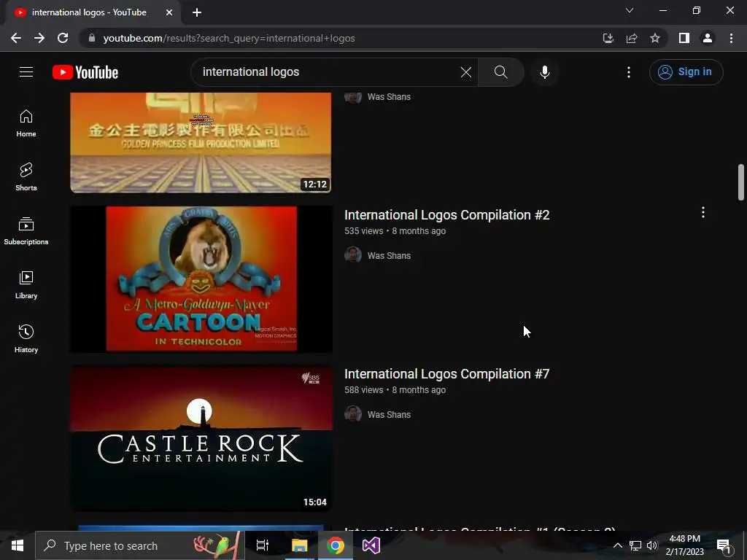Go back with browser back arrow
Screen dimensions: 747x560
(x=16, y=38)
